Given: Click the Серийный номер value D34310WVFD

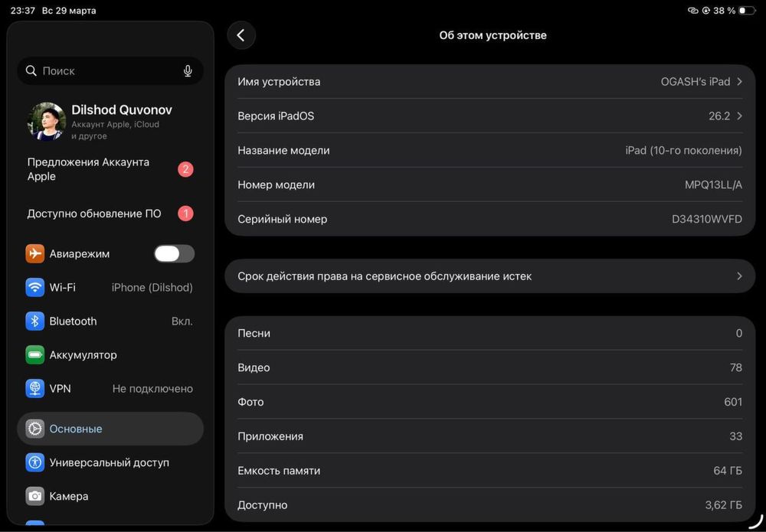Looking at the screenshot, I should (x=707, y=219).
